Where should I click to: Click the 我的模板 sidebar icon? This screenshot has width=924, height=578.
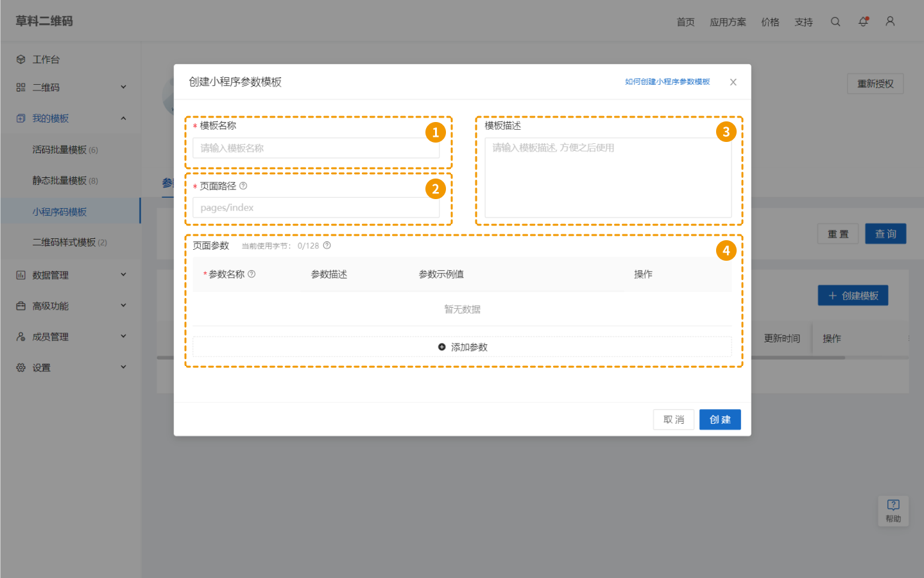point(21,118)
